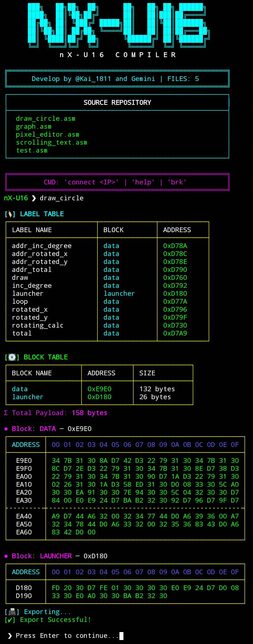Screen dimensions: 253x644
Task: Click the fax icon next to Exporting
Action: coord(12,612)
